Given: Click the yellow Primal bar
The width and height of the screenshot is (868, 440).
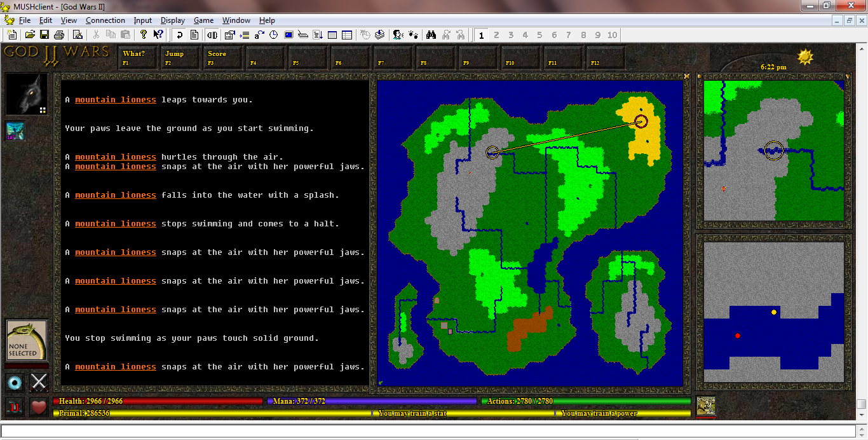Looking at the screenshot, I should [212, 413].
